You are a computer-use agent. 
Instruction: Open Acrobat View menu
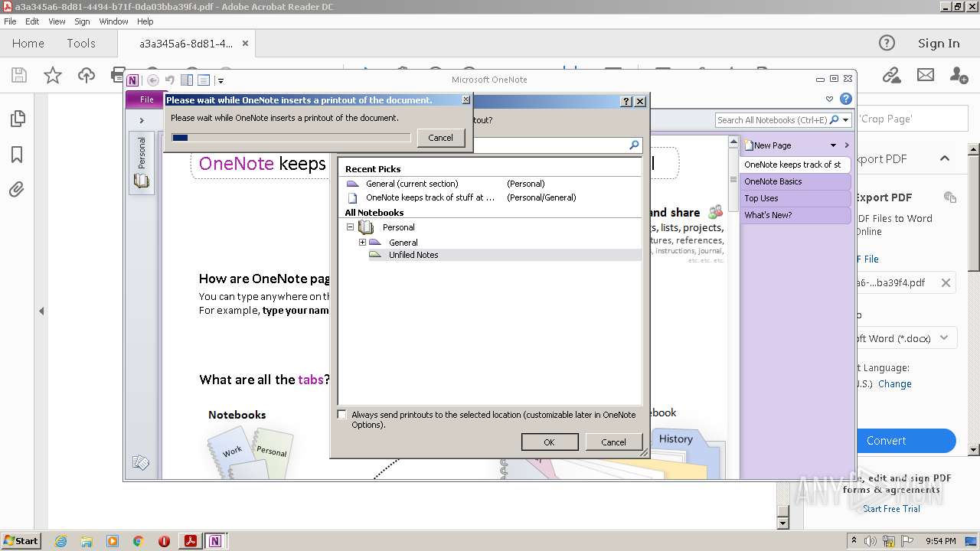click(x=57, y=21)
